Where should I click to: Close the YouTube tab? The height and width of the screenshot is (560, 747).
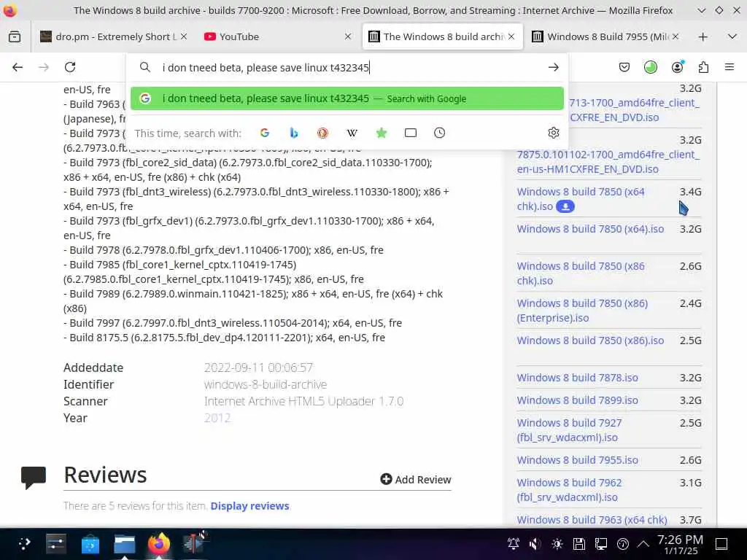pos(348,36)
